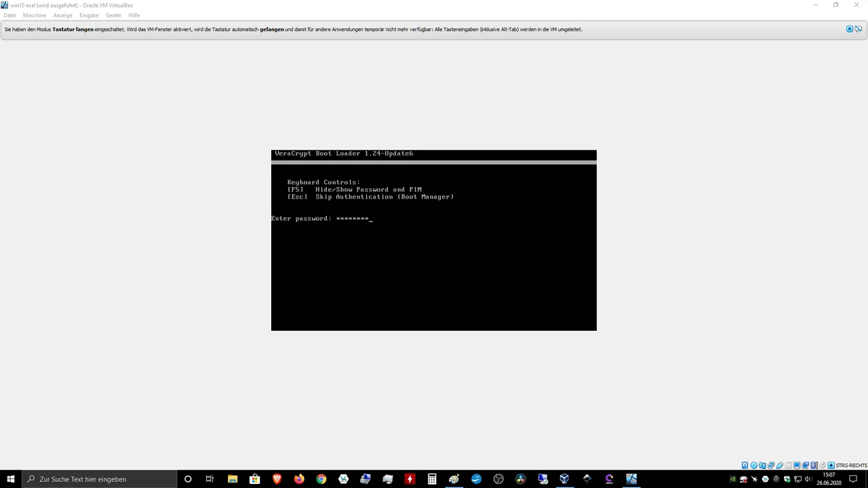Screen dimensions: 868x488
Task: Click the mouse integration status icon
Action: (x=823, y=466)
